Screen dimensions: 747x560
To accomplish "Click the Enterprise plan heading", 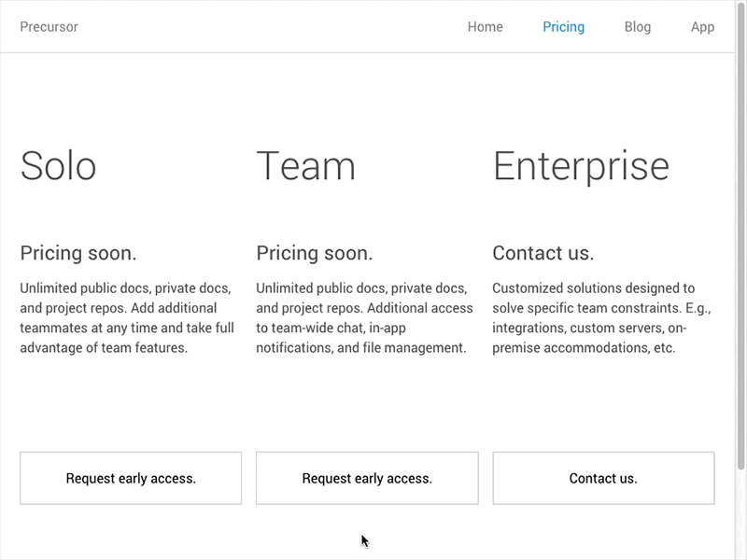I will (581, 166).
